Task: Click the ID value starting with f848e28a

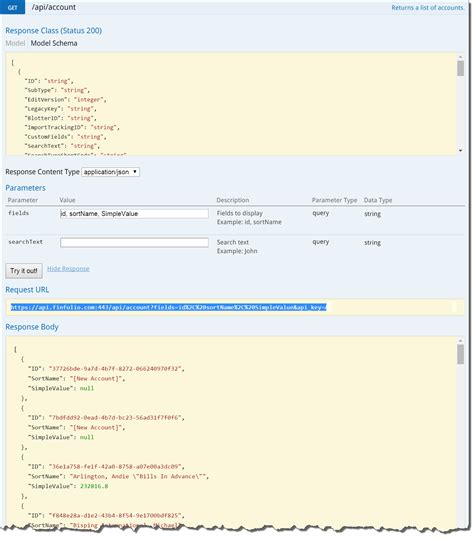Action: tap(115, 516)
